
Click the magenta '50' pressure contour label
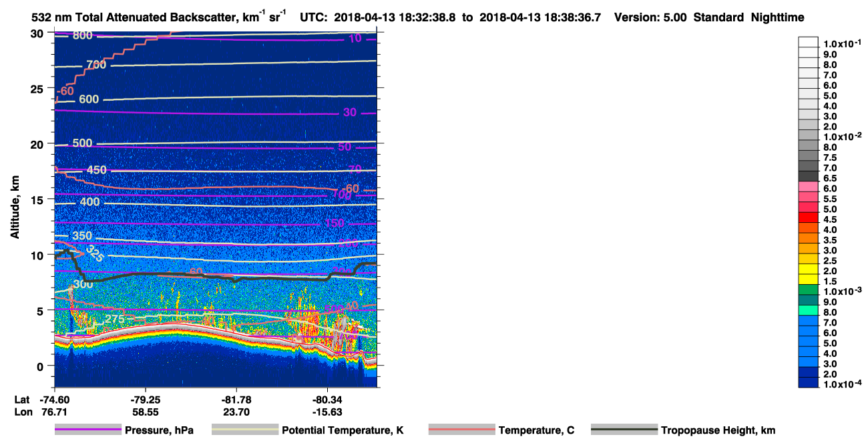[345, 147]
